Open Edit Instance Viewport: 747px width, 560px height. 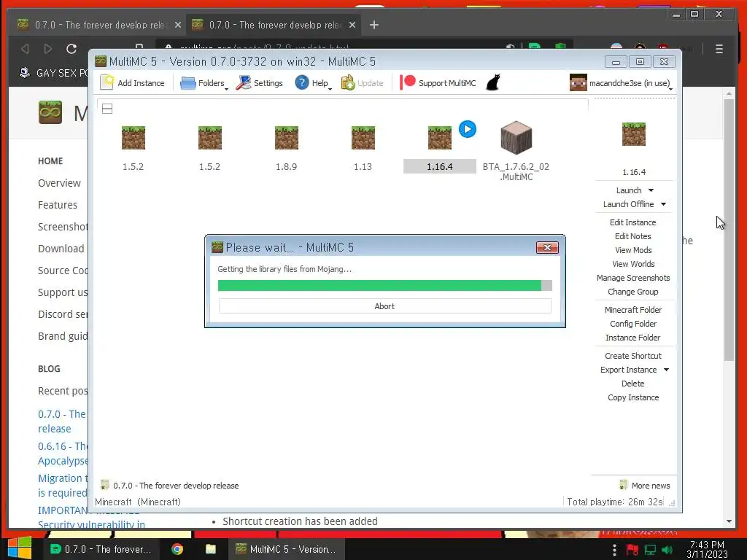coord(632,222)
